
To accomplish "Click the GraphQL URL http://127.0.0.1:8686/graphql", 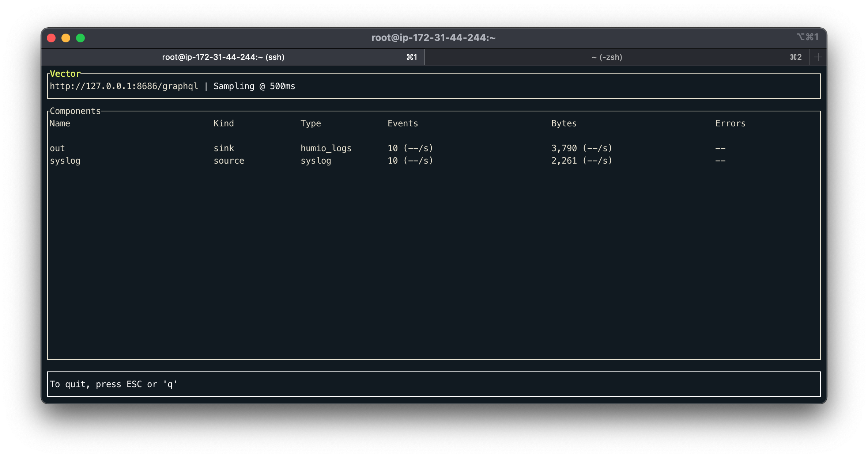I will pos(124,86).
